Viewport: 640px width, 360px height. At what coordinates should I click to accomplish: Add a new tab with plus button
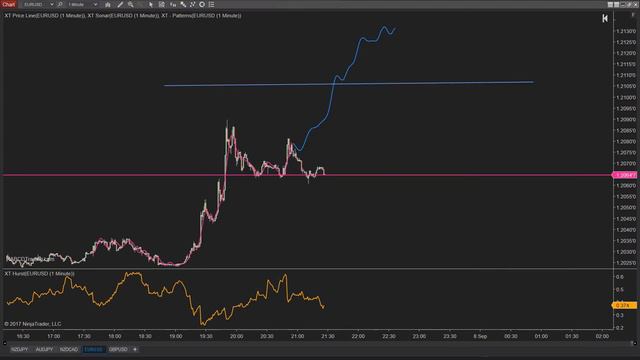click(x=135, y=349)
